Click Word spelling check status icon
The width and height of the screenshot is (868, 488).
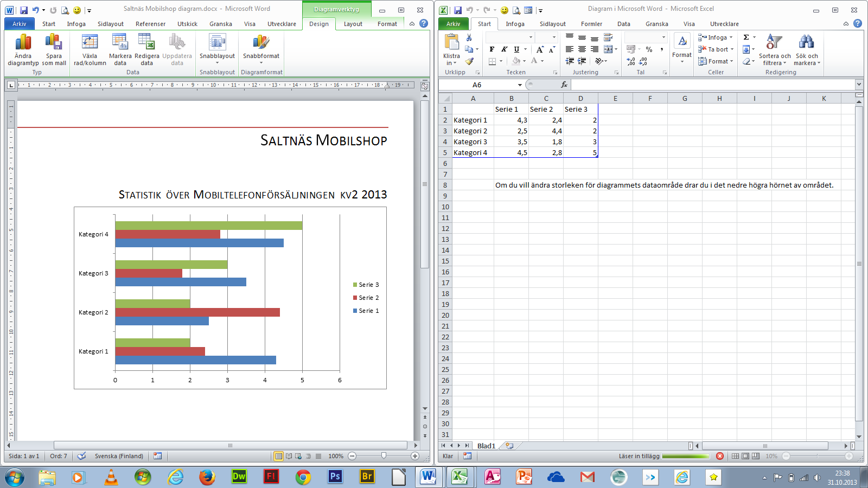(81, 456)
